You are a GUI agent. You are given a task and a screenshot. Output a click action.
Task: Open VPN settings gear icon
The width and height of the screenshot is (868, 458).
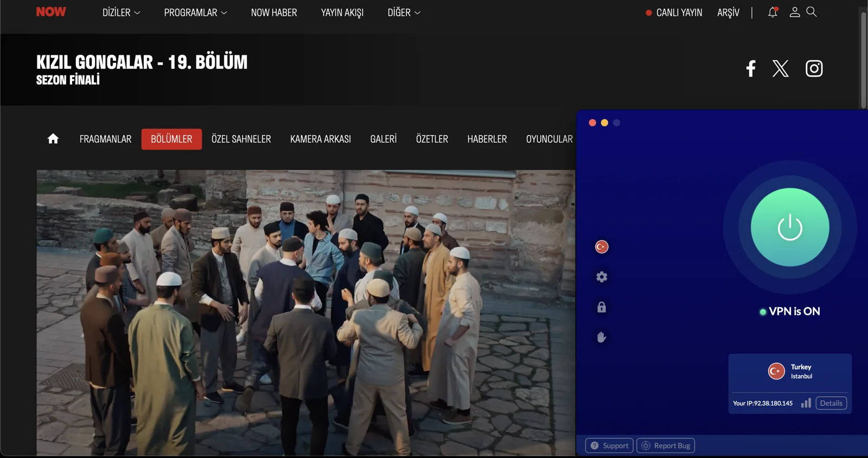point(602,277)
